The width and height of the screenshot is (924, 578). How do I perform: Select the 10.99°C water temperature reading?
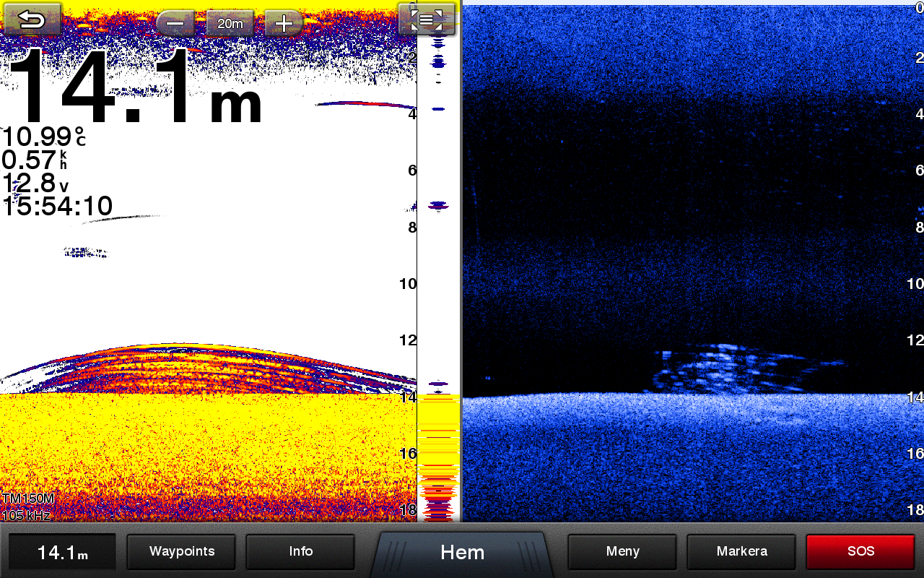click(43, 137)
